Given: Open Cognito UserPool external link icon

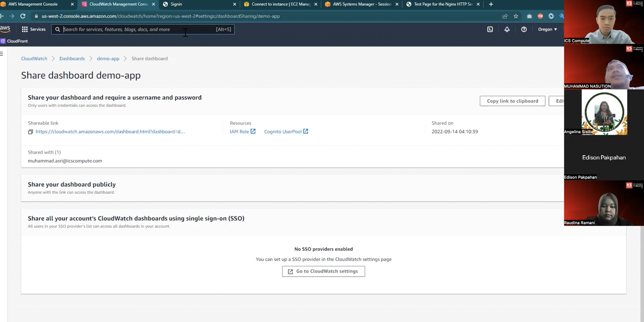Looking at the screenshot, I should [x=306, y=131].
